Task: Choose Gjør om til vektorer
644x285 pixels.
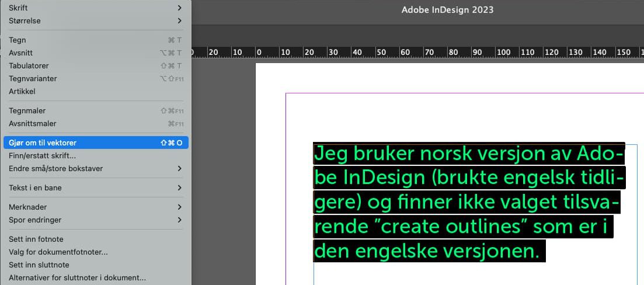Action: (x=43, y=143)
